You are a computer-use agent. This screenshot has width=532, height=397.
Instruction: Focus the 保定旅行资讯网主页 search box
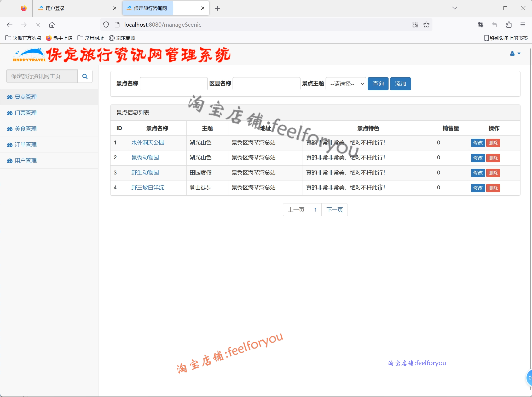(x=42, y=76)
